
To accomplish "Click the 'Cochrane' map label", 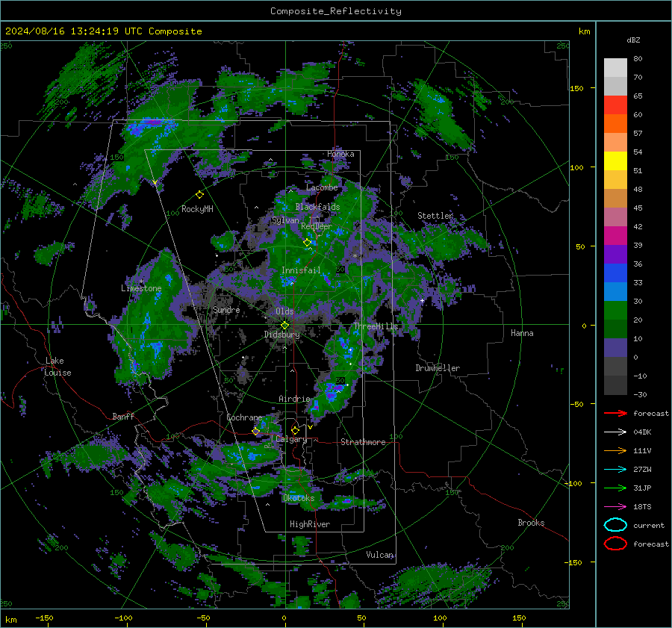I will click(x=244, y=417).
